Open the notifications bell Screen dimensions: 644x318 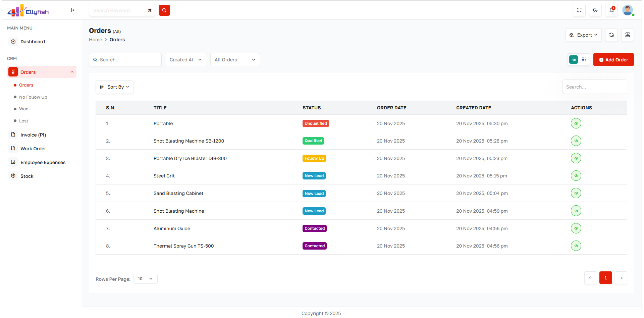tap(611, 10)
